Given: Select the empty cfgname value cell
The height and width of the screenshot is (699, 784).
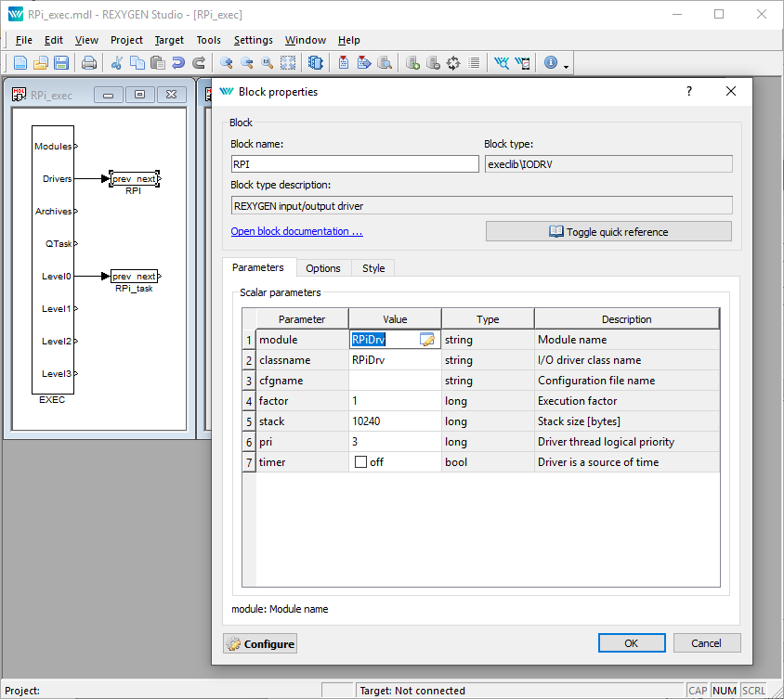Looking at the screenshot, I should tap(395, 381).
